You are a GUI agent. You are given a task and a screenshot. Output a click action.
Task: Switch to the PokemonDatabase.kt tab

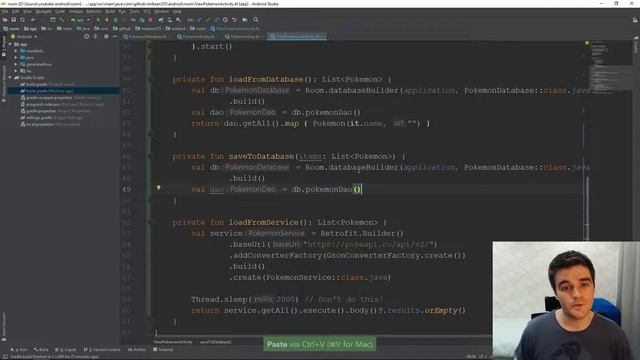[147, 36]
